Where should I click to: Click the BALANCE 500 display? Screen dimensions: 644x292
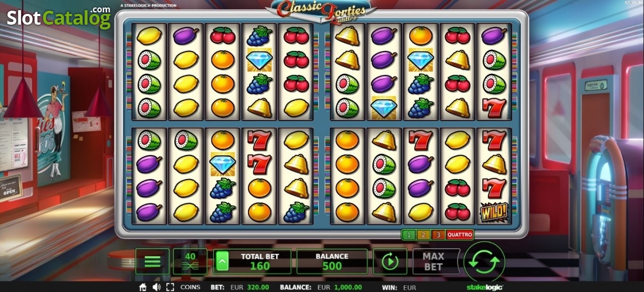pos(332,261)
